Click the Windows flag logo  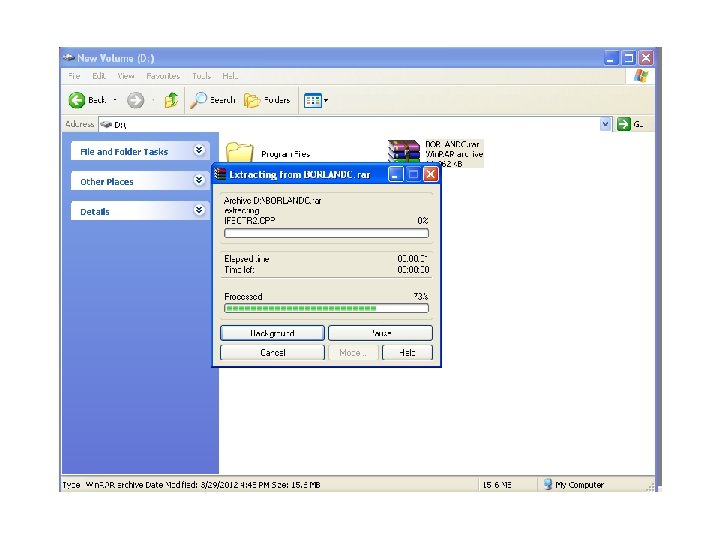[x=641, y=76]
